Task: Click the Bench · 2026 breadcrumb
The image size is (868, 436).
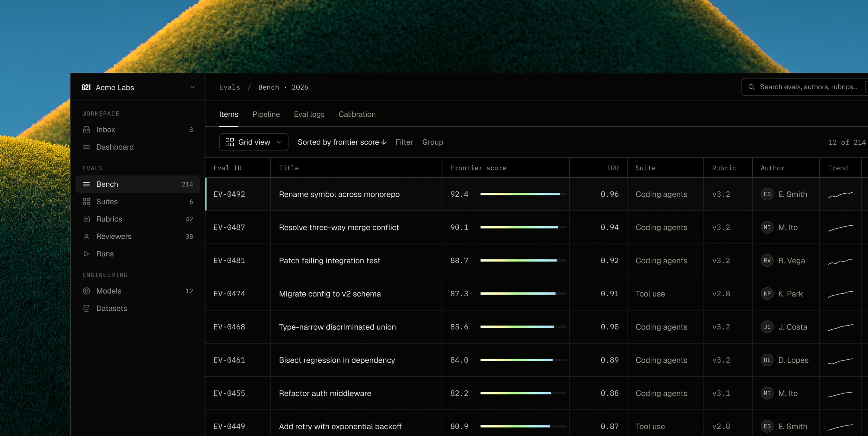Action: (283, 87)
